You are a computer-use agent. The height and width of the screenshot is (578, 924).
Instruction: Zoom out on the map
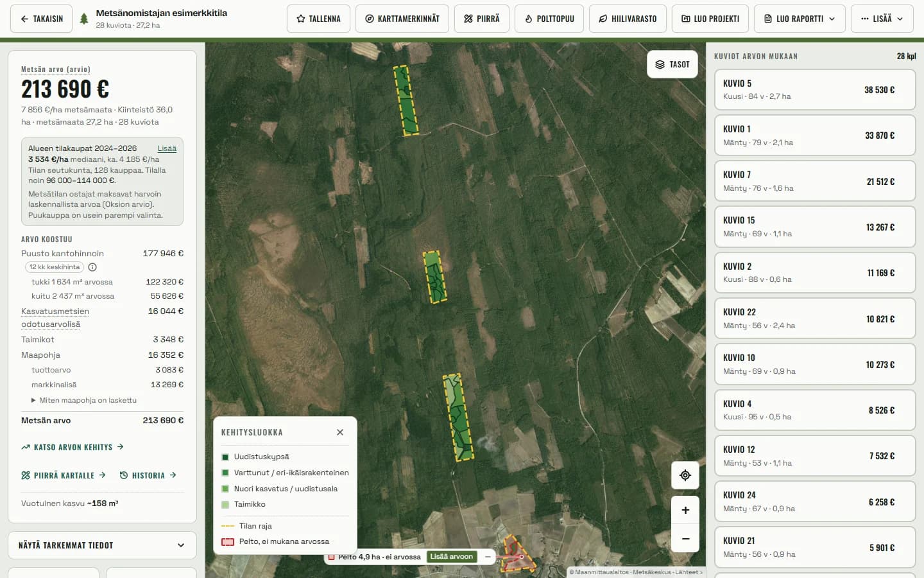pyautogui.click(x=685, y=539)
